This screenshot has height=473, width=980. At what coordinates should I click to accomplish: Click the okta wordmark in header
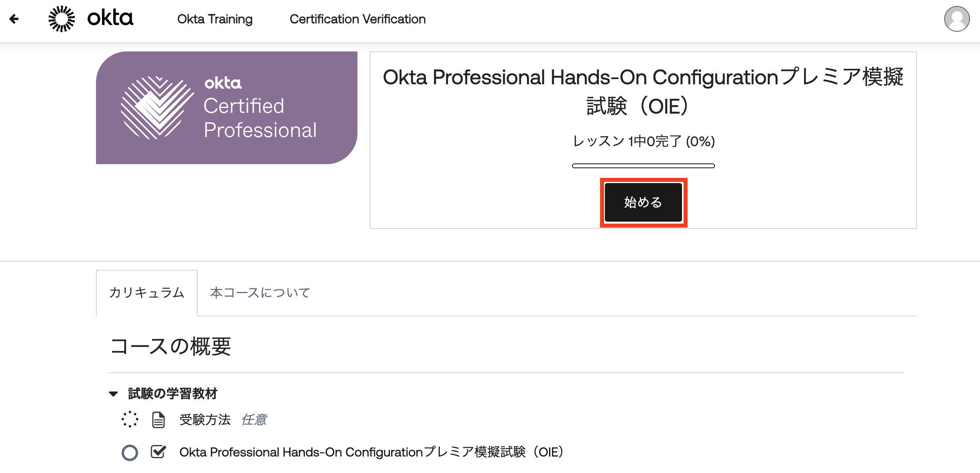coord(110,18)
